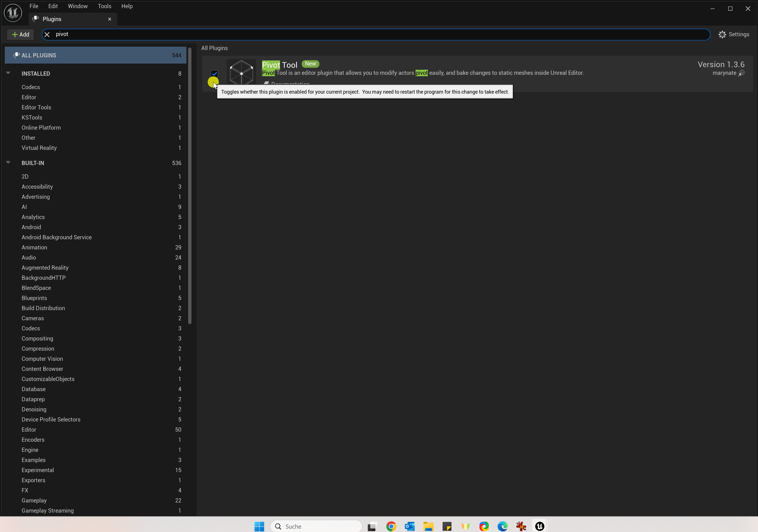758x532 pixels.
Task: Click the Plugins tab plug icon
Action: (x=36, y=19)
